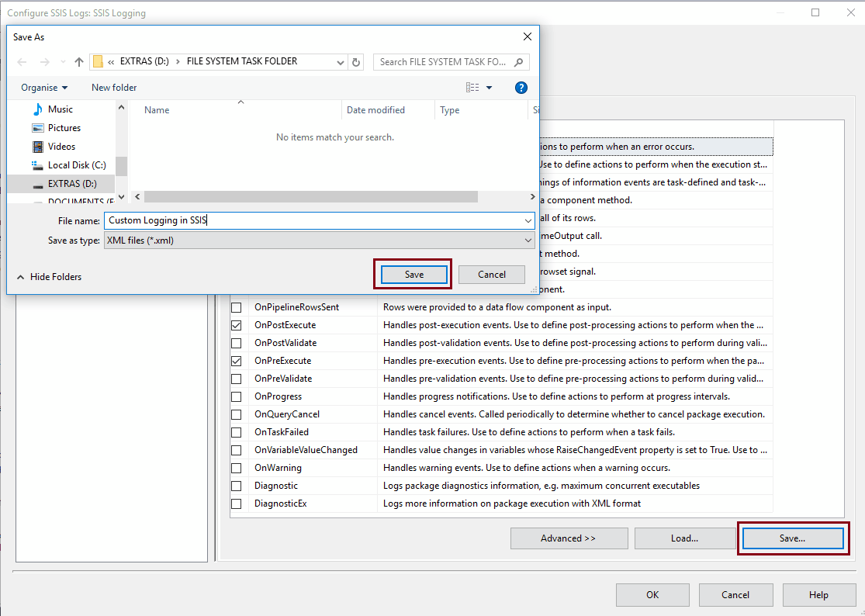865x616 pixels.
Task: Expand the File name history dropdown
Action: tap(528, 220)
